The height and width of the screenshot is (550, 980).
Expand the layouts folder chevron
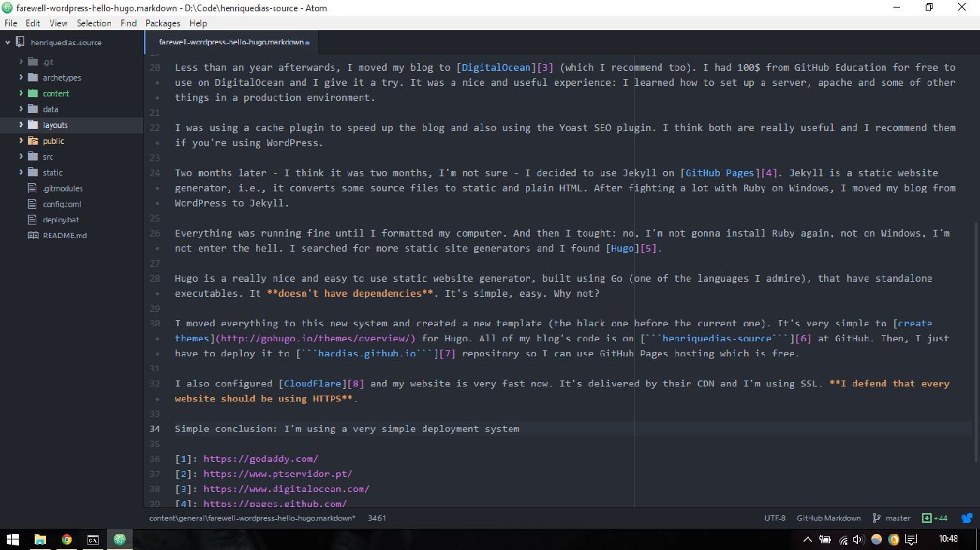pyautogui.click(x=21, y=125)
